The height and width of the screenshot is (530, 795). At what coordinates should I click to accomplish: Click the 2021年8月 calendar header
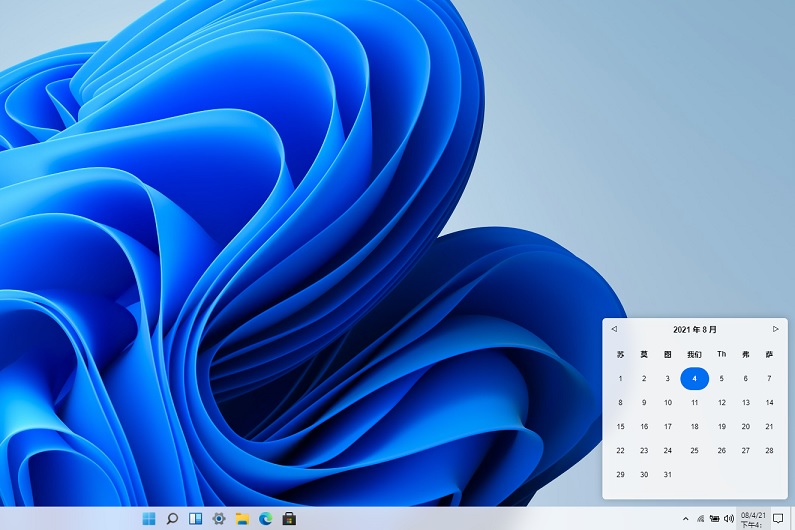pyautogui.click(x=695, y=330)
